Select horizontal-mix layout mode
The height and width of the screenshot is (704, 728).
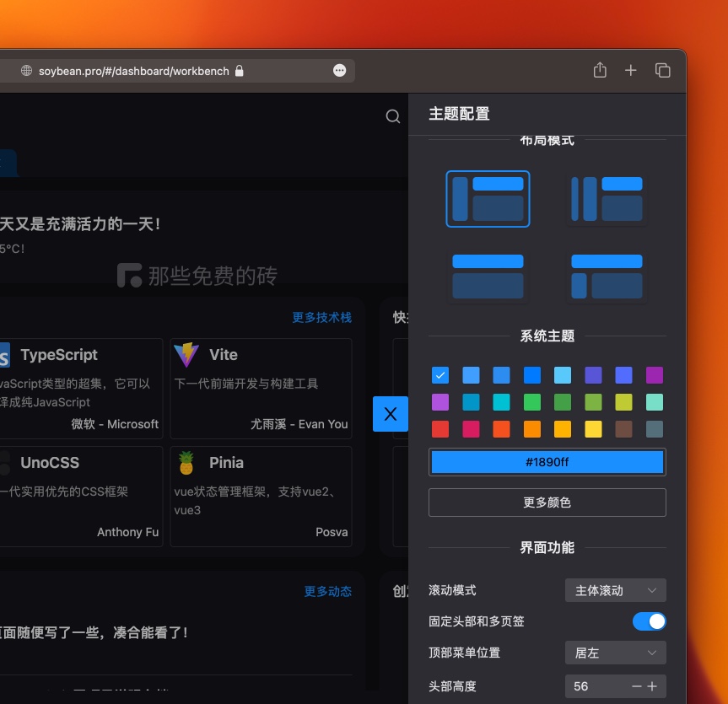pyautogui.click(x=607, y=277)
